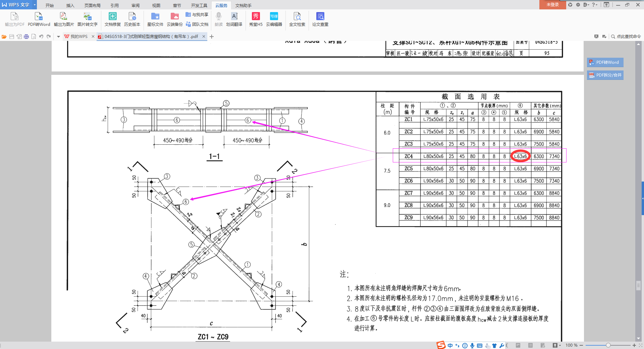Click the 100 % zoom level button
Image resolution: width=644 pixels, height=349 pixels.
(x=572, y=345)
